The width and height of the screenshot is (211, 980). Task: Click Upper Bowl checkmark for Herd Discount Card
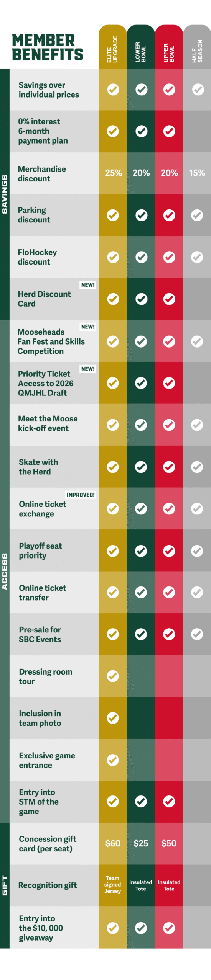(169, 299)
